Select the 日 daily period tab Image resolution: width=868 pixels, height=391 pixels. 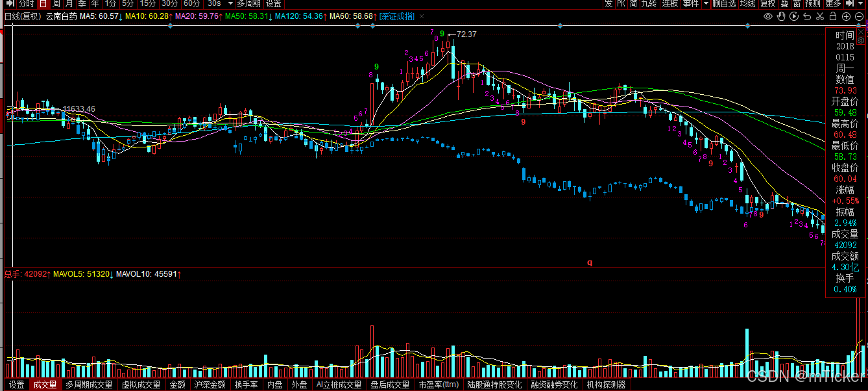point(43,4)
